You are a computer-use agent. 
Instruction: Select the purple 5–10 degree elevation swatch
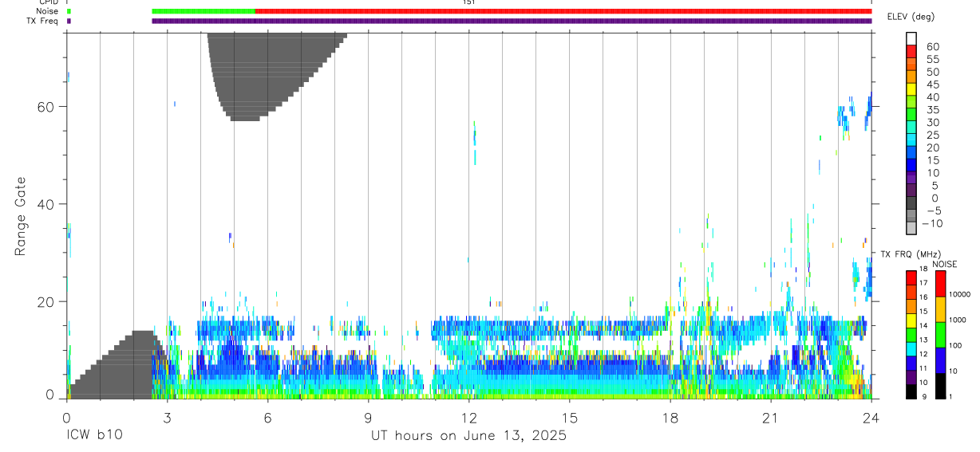[911, 179]
